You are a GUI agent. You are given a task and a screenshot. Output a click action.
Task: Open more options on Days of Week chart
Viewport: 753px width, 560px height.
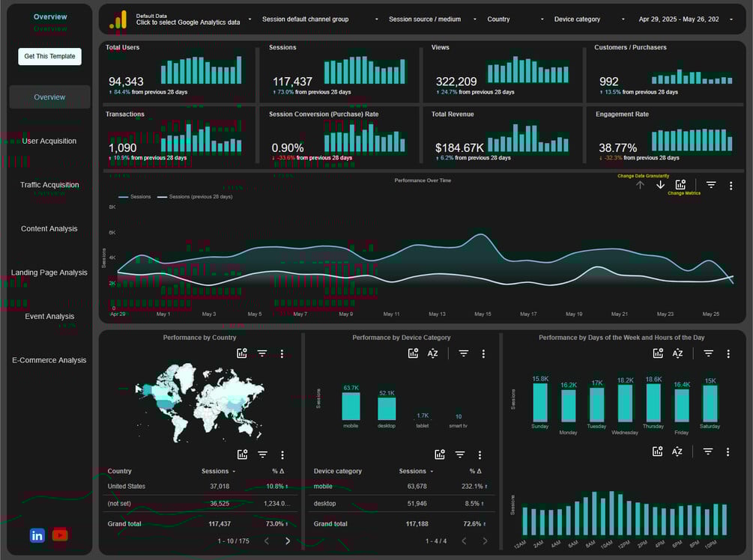[x=728, y=353]
